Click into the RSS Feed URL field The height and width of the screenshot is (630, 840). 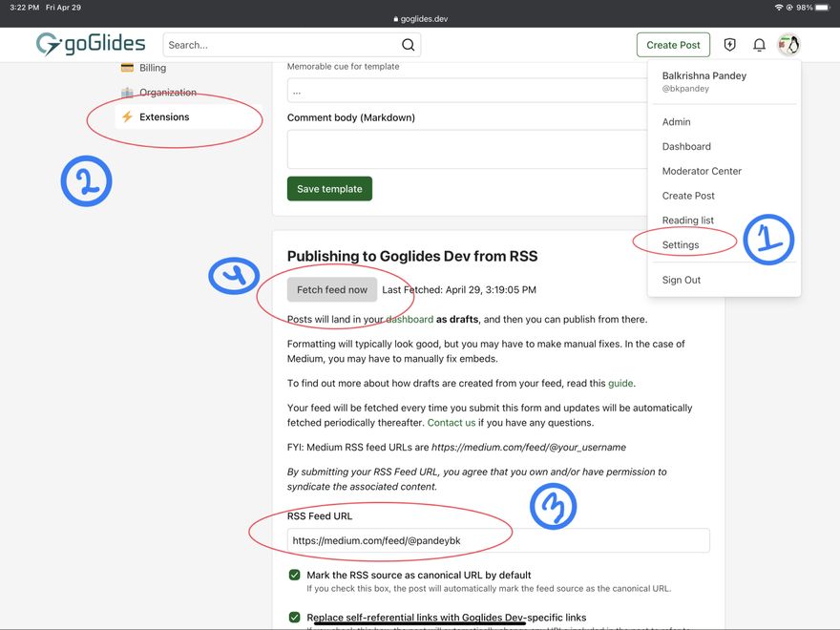click(498, 540)
